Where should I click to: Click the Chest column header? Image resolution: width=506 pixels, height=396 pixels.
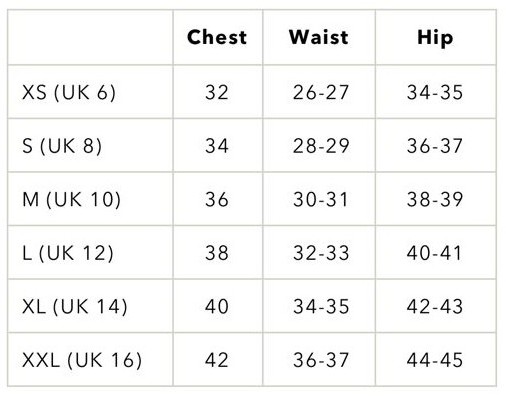(x=217, y=37)
